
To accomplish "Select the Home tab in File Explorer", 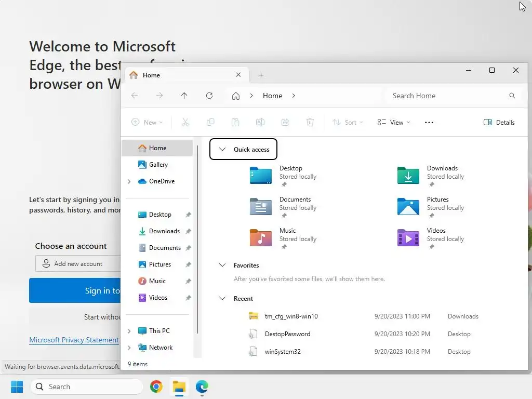I will 187,75.
